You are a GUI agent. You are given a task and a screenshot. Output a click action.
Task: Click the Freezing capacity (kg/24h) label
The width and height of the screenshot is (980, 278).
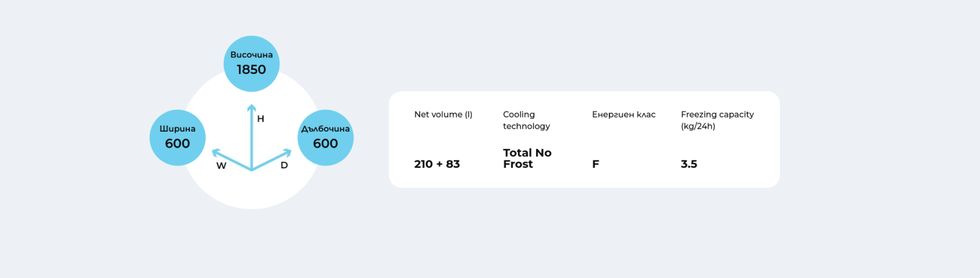pos(717,120)
